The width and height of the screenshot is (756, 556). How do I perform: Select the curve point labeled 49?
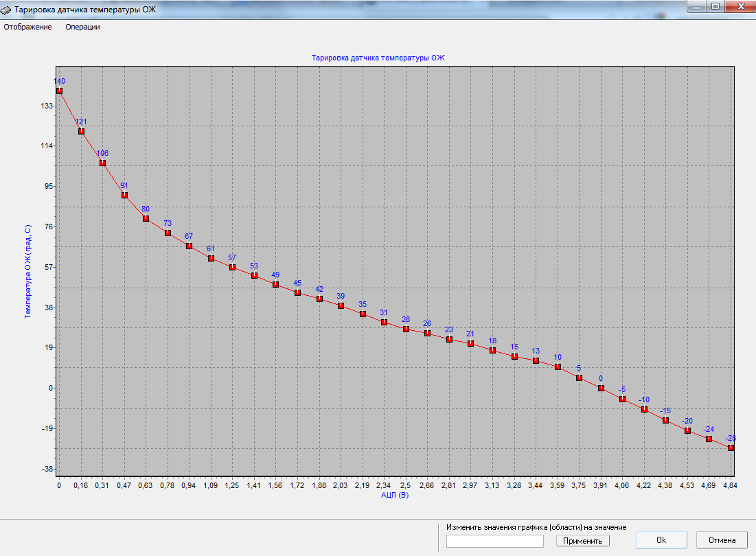click(275, 284)
